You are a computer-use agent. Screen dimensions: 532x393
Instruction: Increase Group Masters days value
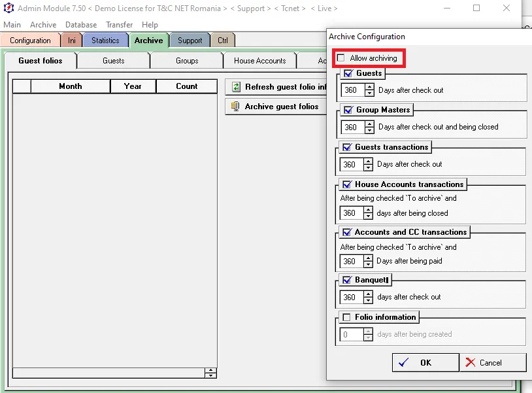coord(369,124)
